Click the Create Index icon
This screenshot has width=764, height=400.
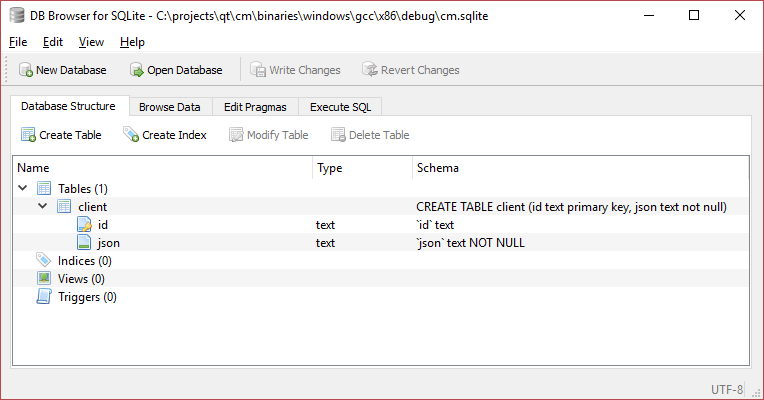point(131,135)
